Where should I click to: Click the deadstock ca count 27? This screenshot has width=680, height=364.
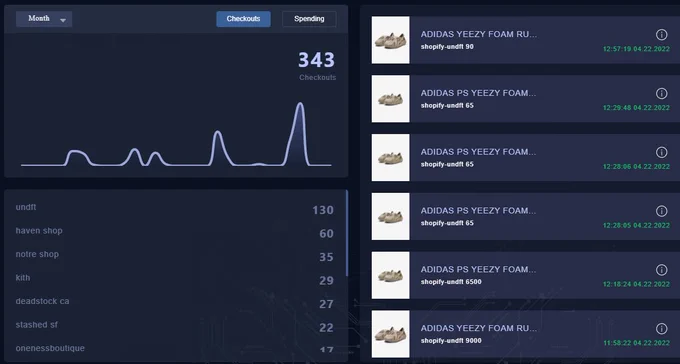coord(327,304)
